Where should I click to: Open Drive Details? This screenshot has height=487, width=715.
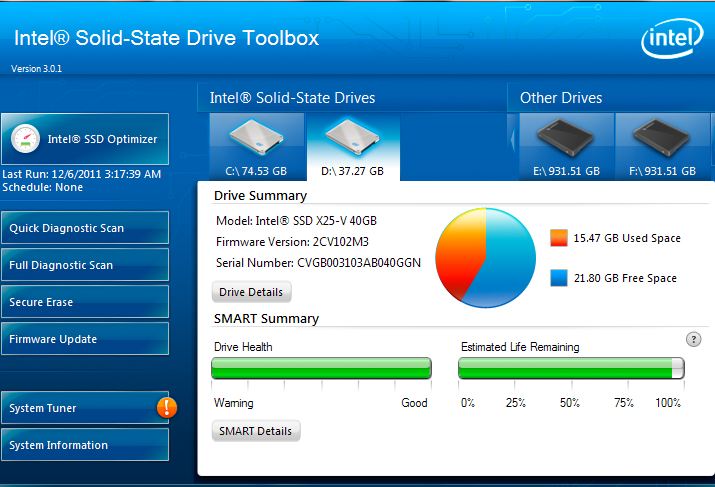(251, 292)
